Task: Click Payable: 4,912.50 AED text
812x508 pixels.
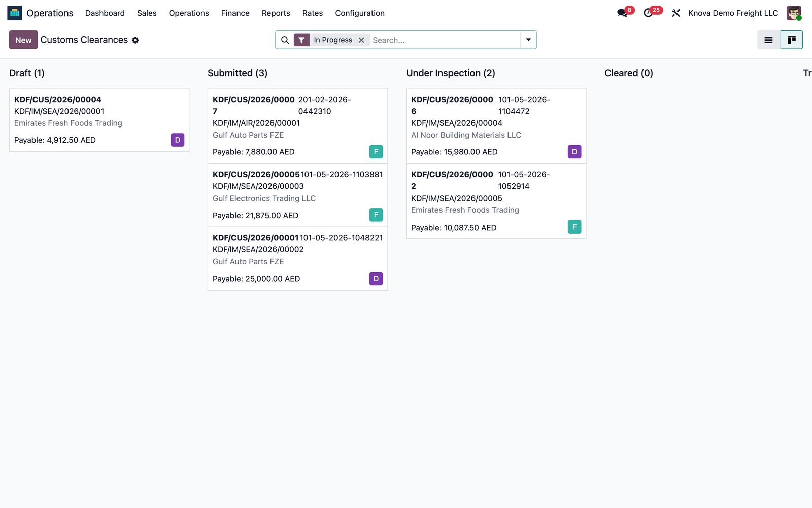Action: [x=55, y=140]
